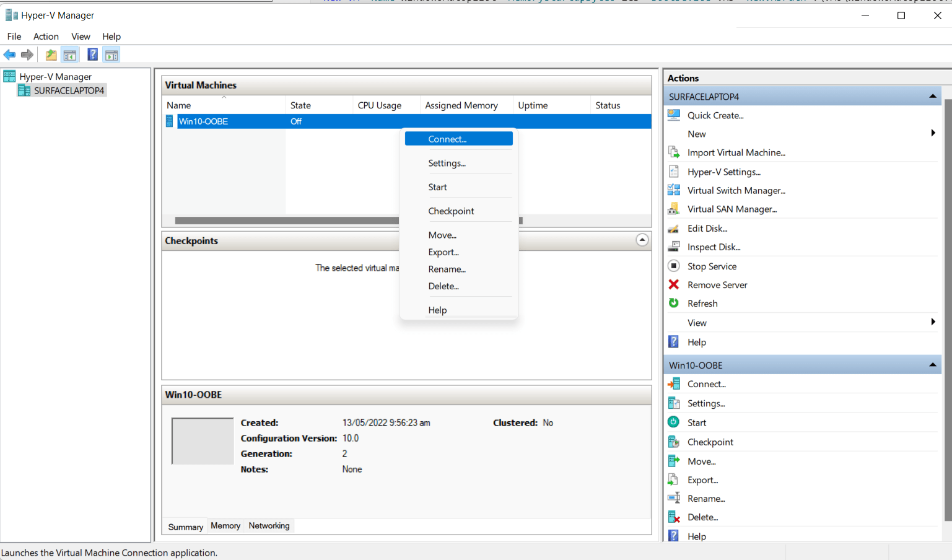This screenshot has height=560, width=952.
Task: Click the green Refresh icon
Action: pos(674,303)
